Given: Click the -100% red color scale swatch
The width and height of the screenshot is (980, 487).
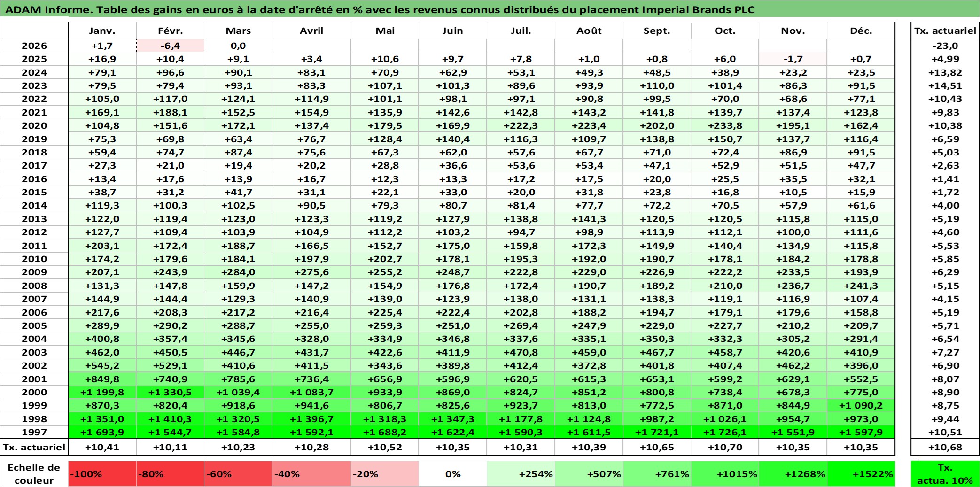Looking at the screenshot, I should [x=102, y=474].
